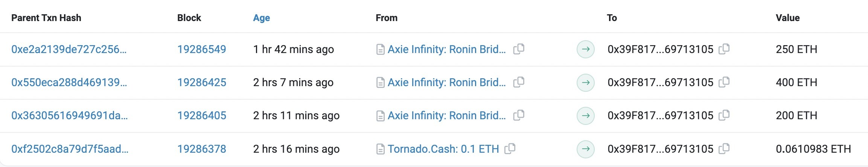
Task: Open block 19286549
Action: pyautogui.click(x=202, y=49)
